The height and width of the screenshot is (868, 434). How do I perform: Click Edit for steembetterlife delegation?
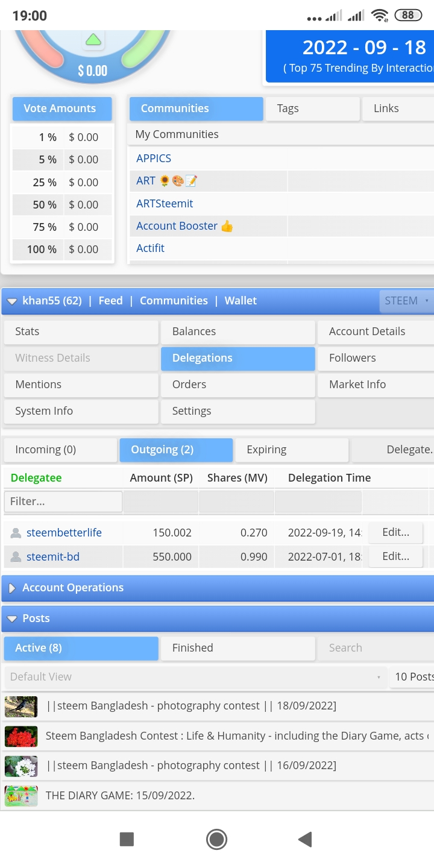click(395, 532)
